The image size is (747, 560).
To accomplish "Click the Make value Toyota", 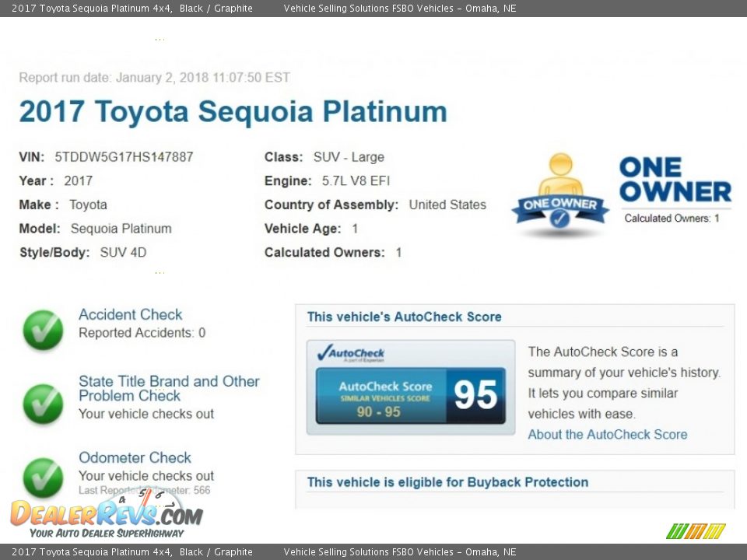I will pyautogui.click(x=88, y=205).
